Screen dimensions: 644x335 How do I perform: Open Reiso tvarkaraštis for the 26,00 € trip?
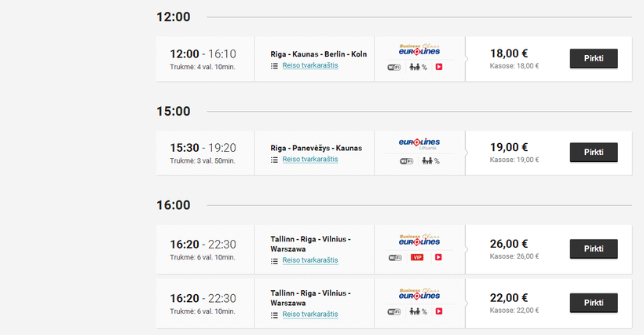click(x=310, y=260)
